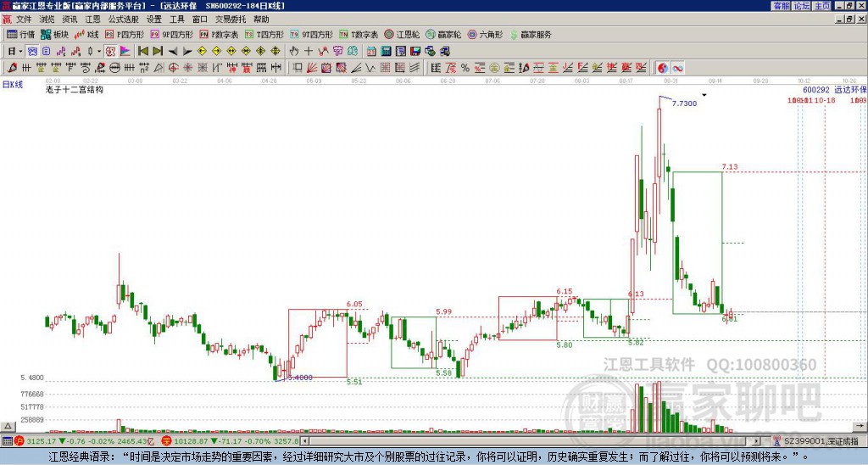The width and height of the screenshot is (868, 465).
Task: Click the 600292 远达环保 stock label
Action: [x=834, y=90]
